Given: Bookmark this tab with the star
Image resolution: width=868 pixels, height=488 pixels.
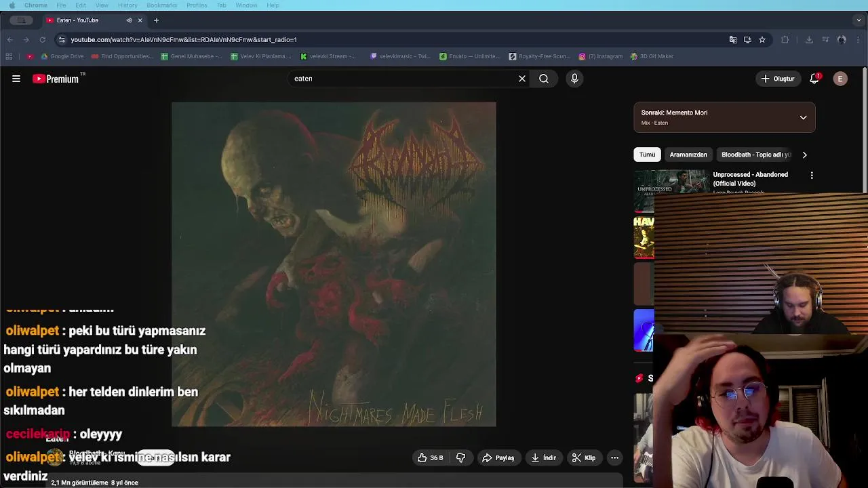Looking at the screenshot, I should click(762, 40).
